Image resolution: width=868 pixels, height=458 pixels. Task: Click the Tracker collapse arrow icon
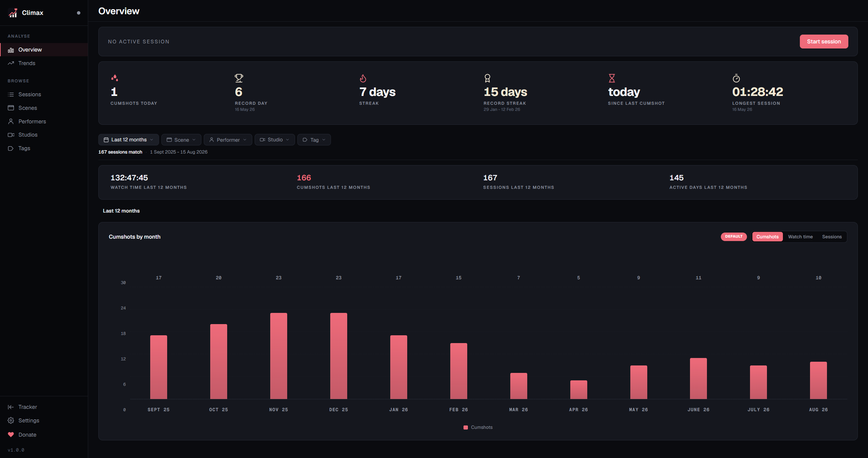coord(11,407)
